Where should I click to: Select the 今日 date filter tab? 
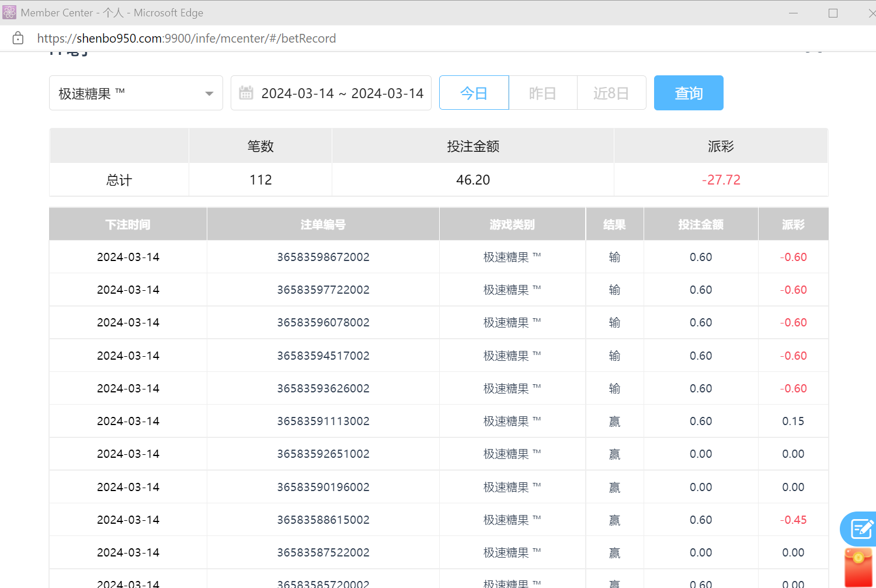click(x=474, y=93)
